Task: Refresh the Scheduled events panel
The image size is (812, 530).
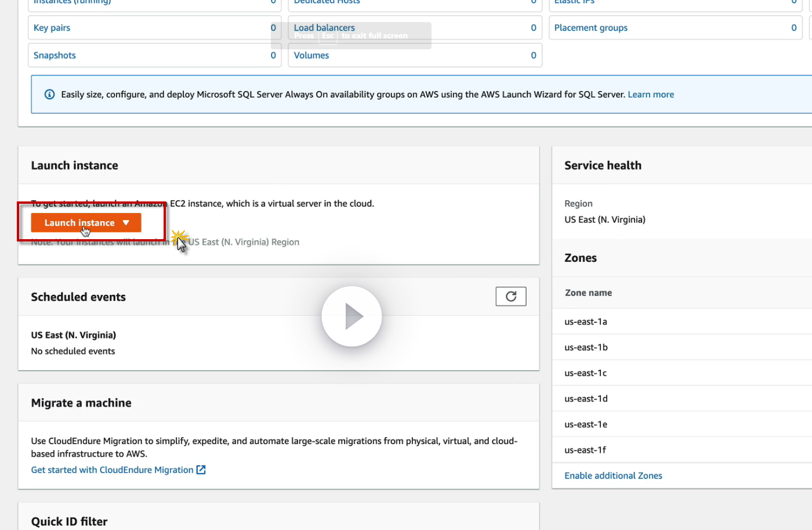Action: point(510,297)
